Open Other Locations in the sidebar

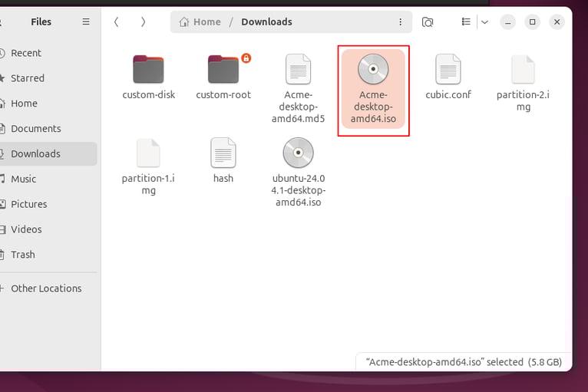47,288
